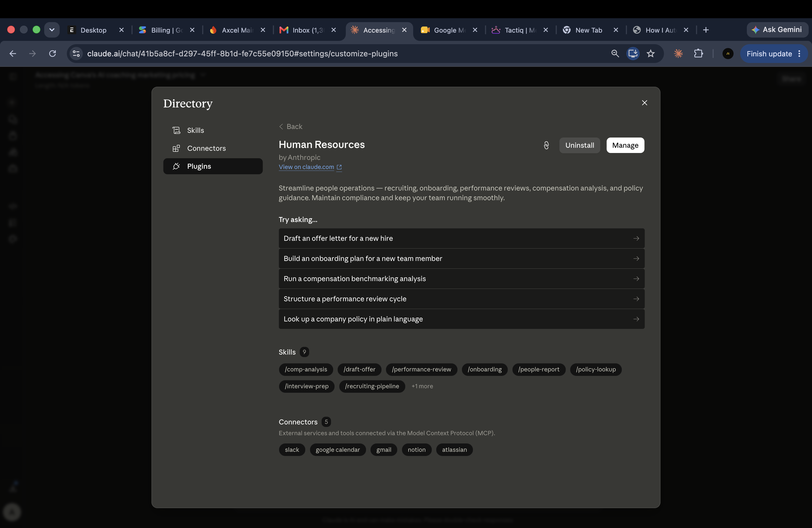Open the Connectors section in Directory sidebar
The image size is (812, 528).
pos(213,148)
